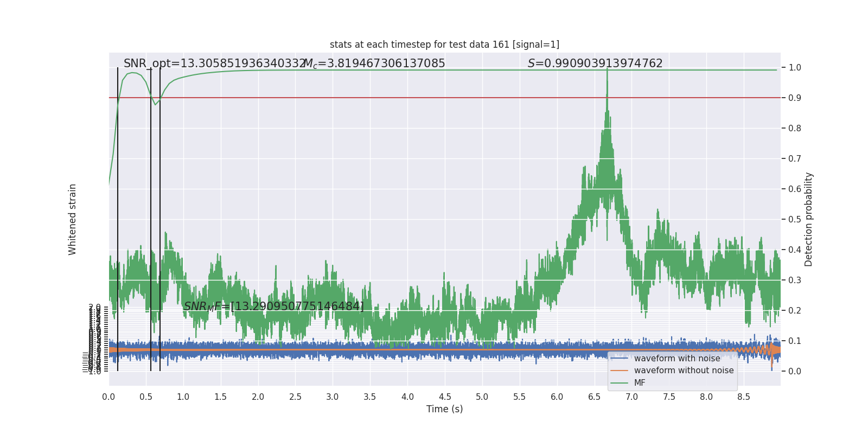Click the Mc=3.819467306137085 annotation
Image resolution: width=868 pixels, height=434 pixels.
374,63
